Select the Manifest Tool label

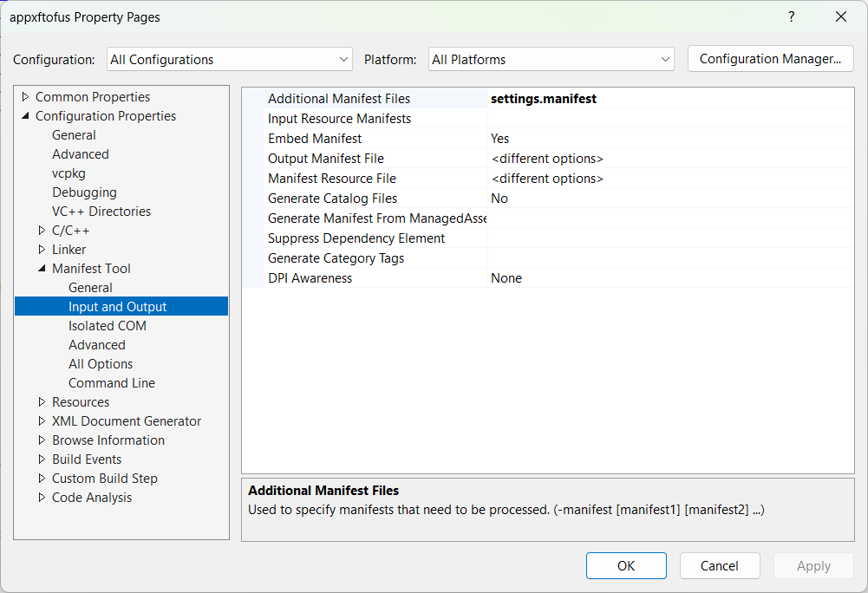coord(91,269)
